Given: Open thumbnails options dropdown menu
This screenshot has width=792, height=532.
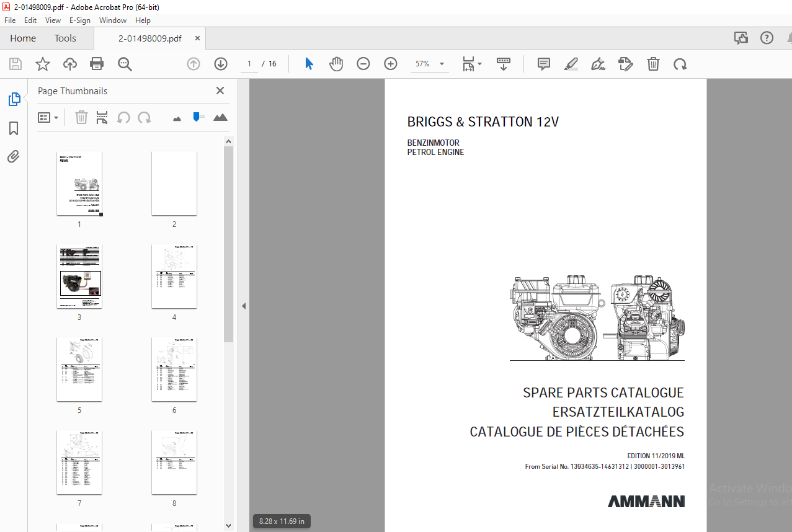Looking at the screenshot, I should coord(48,117).
